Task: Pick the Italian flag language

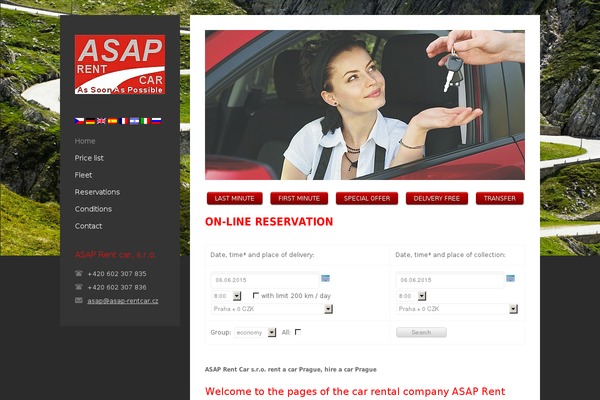Action: [x=145, y=121]
